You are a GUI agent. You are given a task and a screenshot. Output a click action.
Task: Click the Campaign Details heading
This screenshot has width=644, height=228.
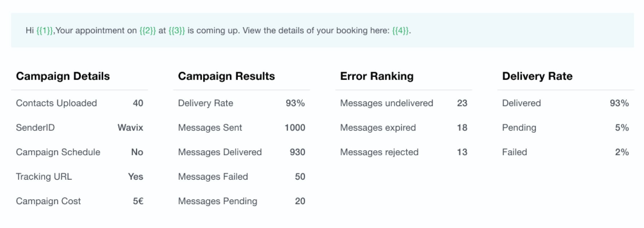tap(63, 76)
